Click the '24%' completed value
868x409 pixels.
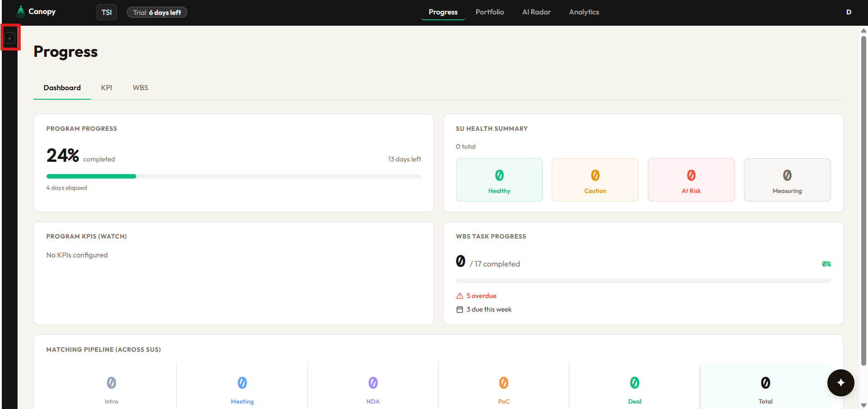(63, 156)
